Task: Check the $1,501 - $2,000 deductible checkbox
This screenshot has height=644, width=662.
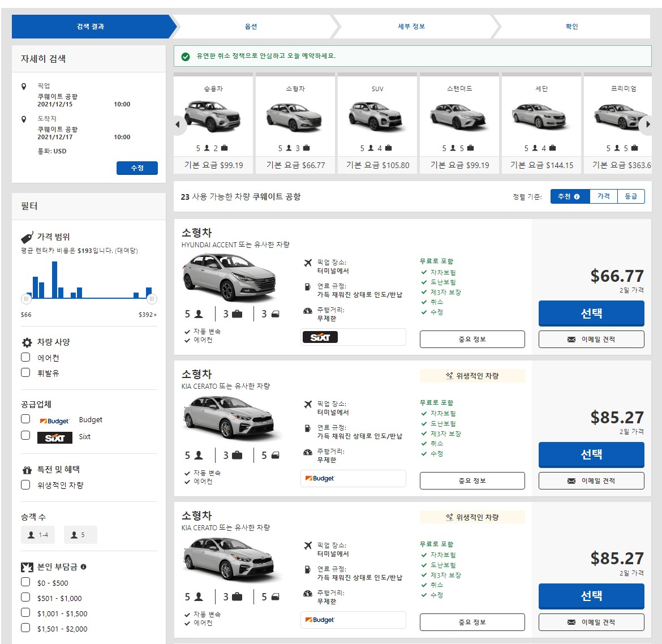Action: point(26,628)
